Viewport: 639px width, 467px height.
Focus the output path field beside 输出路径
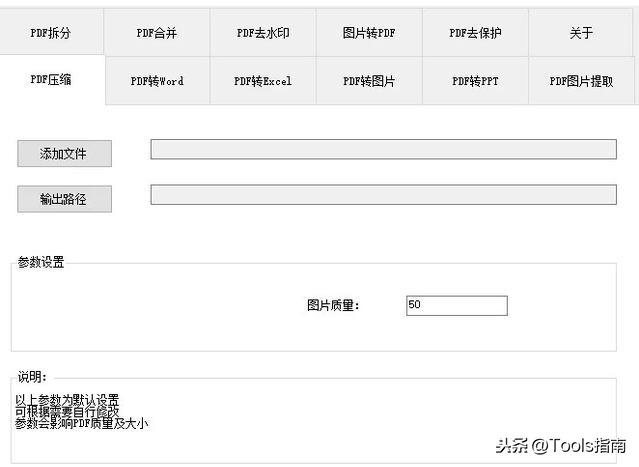point(383,194)
